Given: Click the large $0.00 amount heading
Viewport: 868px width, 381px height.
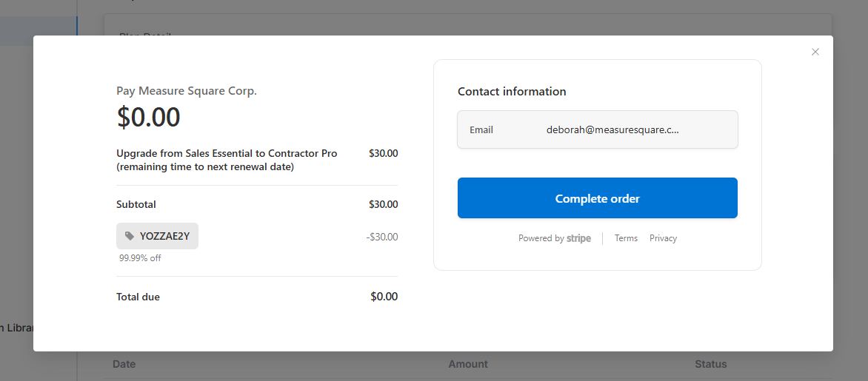Looking at the screenshot, I should pyautogui.click(x=148, y=117).
